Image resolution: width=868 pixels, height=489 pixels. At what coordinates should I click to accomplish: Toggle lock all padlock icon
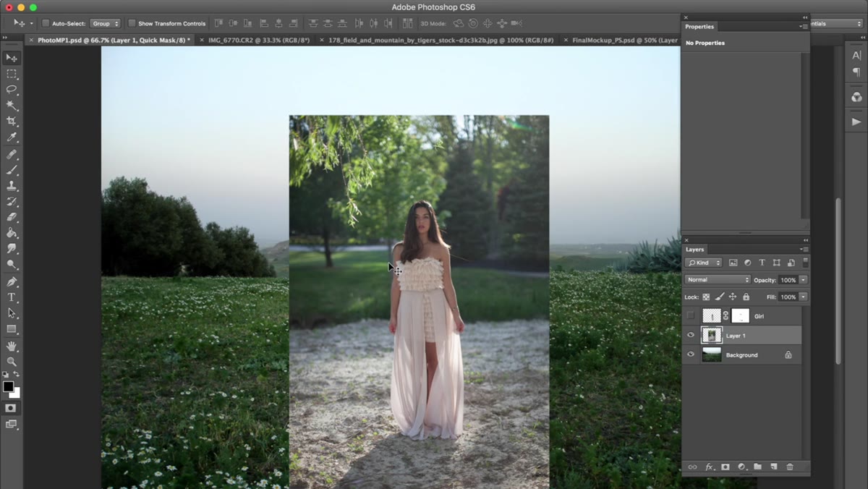tap(746, 297)
